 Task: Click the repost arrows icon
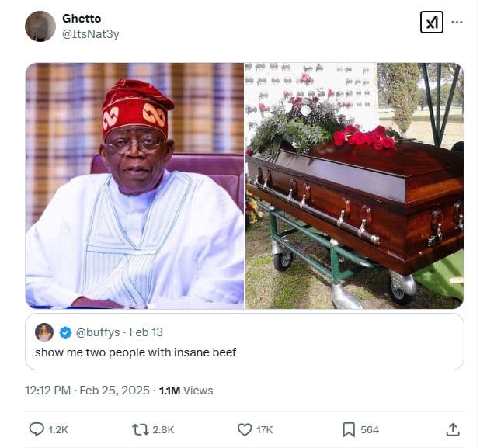[x=141, y=429]
